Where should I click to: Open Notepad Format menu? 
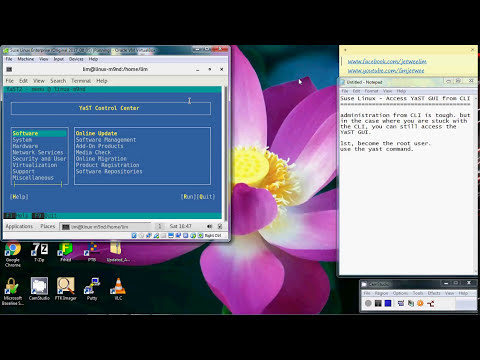tap(371, 91)
